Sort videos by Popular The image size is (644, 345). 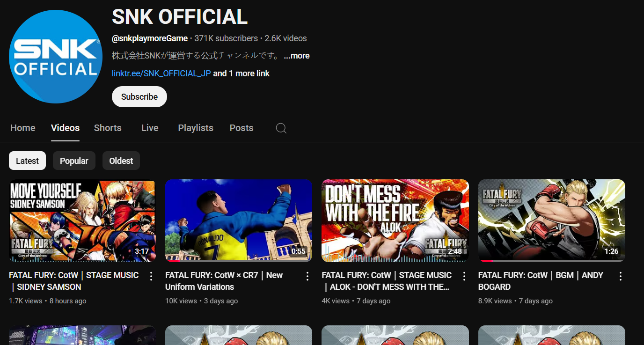(x=74, y=161)
